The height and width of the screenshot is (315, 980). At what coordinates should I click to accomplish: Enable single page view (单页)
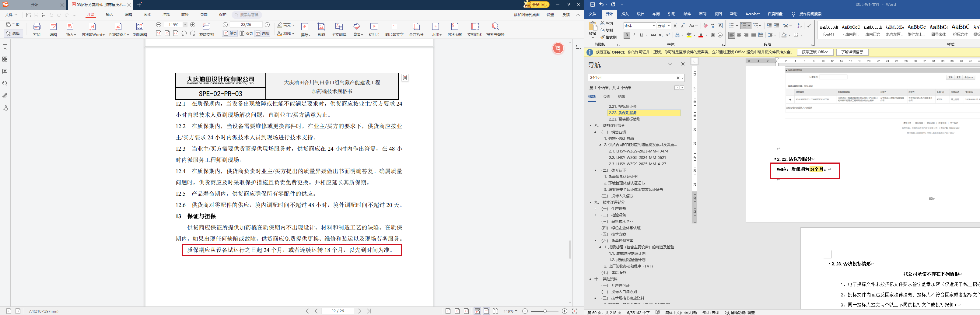point(230,33)
